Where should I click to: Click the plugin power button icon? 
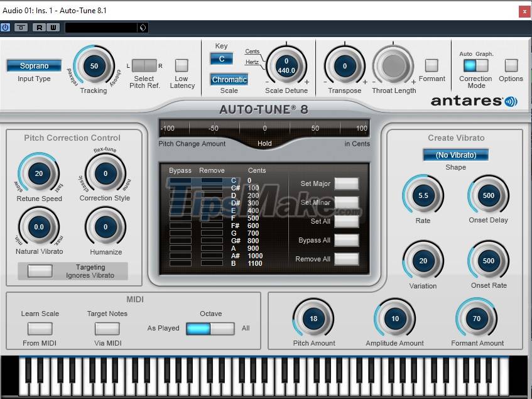pos(6,27)
